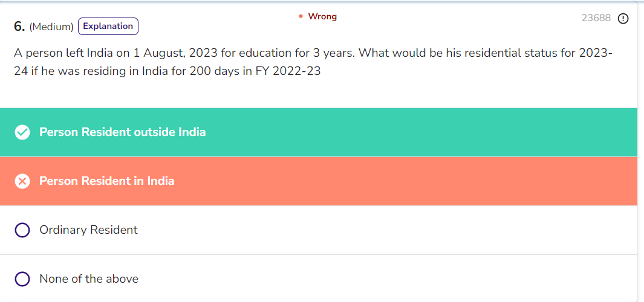Click the report issue exclamation icon
The image size is (644, 302).
pos(623,18)
